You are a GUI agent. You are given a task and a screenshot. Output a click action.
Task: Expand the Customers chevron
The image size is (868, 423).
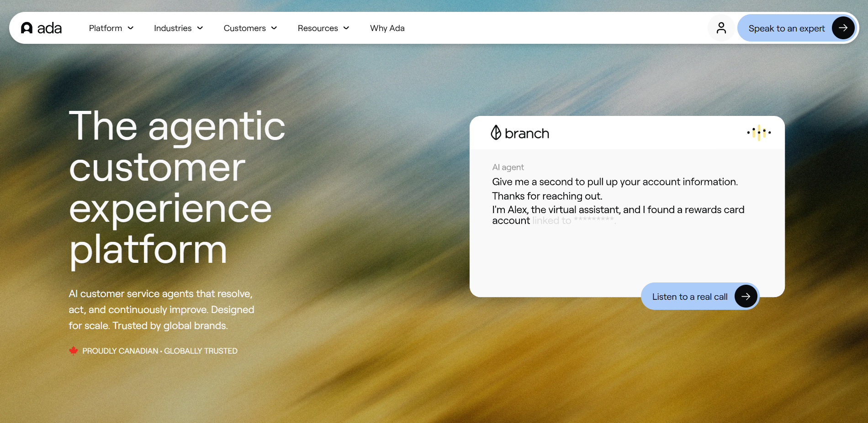click(x=274, y=28)
